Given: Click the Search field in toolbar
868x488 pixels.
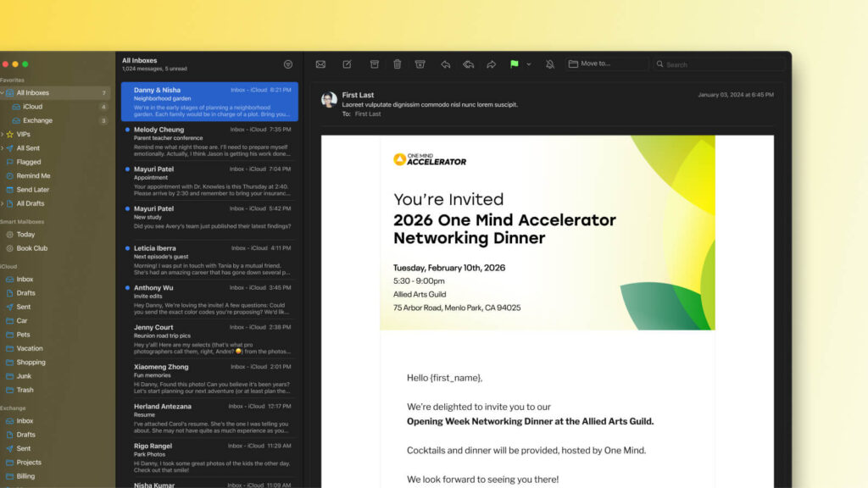Looking at the screenshot, I should click(x=721, y=64).
